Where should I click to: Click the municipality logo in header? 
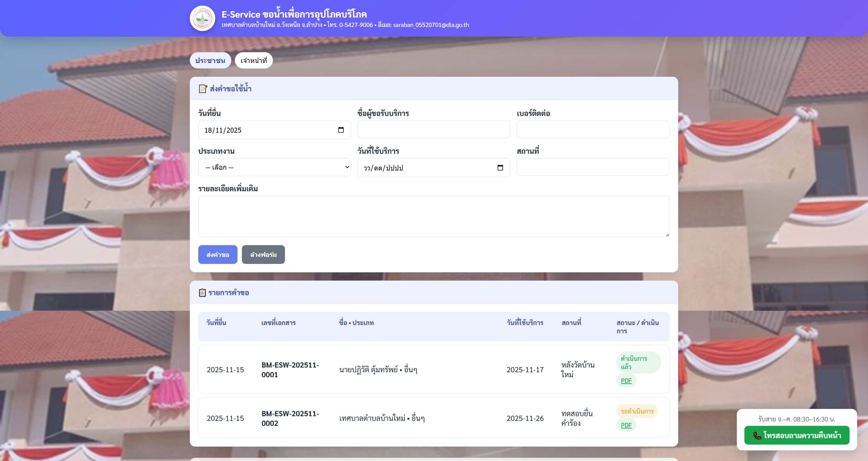click(202, 18)
